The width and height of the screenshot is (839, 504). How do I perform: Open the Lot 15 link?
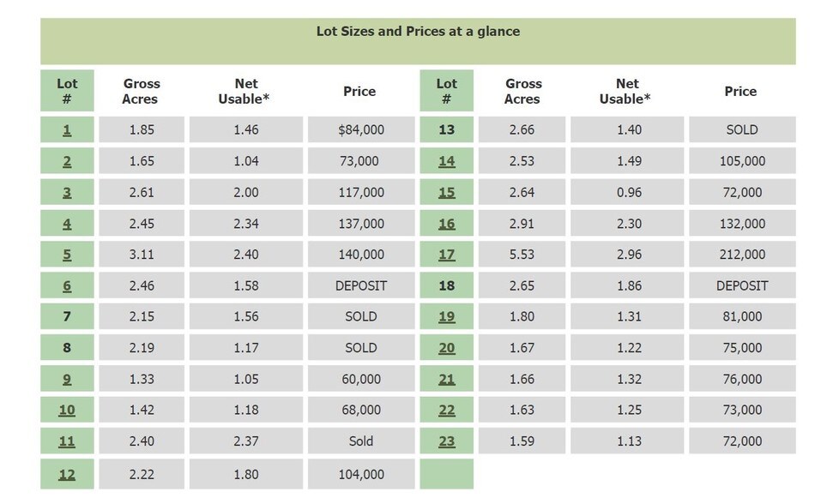click(447, 193)
